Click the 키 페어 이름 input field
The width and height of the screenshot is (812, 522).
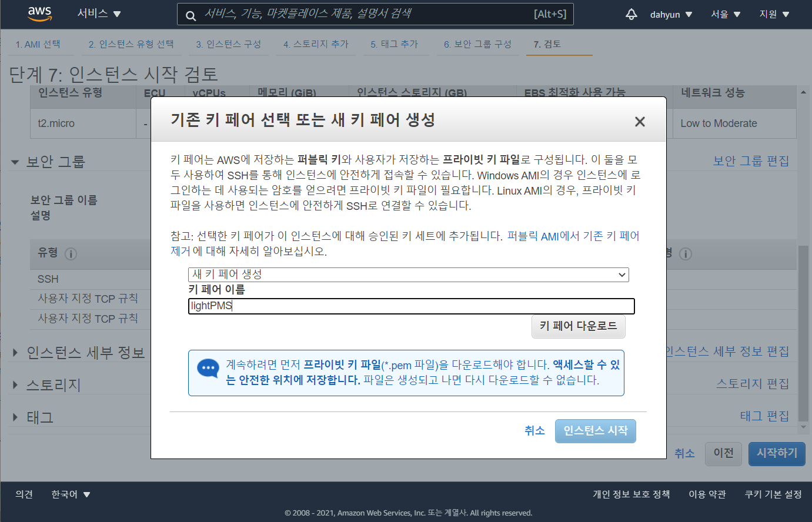pyautogui.click(x=412, y=306)
